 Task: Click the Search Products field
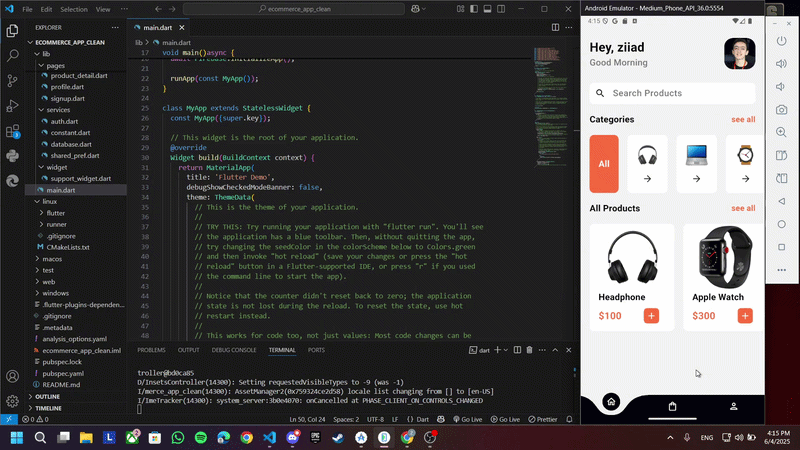(x=672, y=93)
